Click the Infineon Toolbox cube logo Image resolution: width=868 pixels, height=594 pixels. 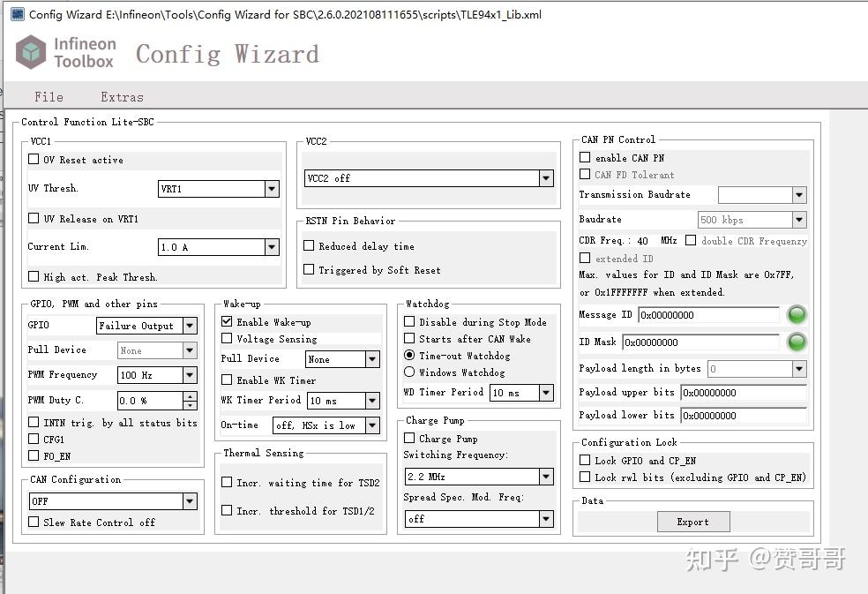pyautogui.click(x=31, y=52)
